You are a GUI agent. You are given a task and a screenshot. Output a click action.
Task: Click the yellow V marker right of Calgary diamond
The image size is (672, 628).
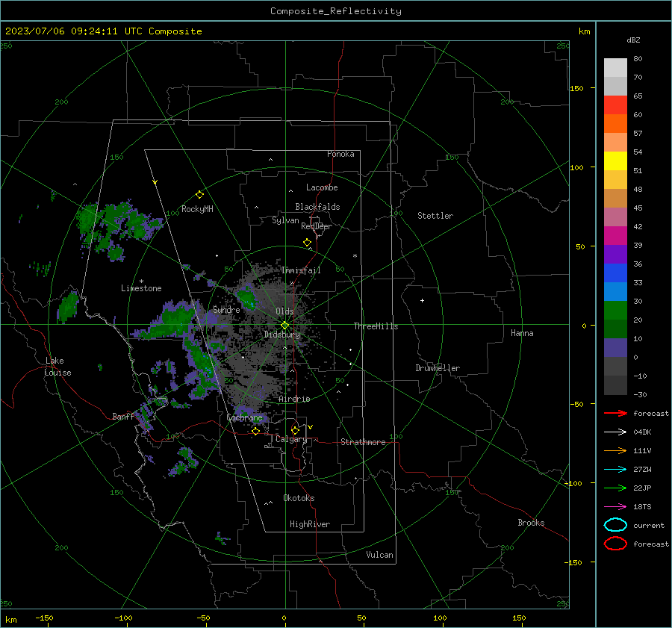[x=311, y=427]
